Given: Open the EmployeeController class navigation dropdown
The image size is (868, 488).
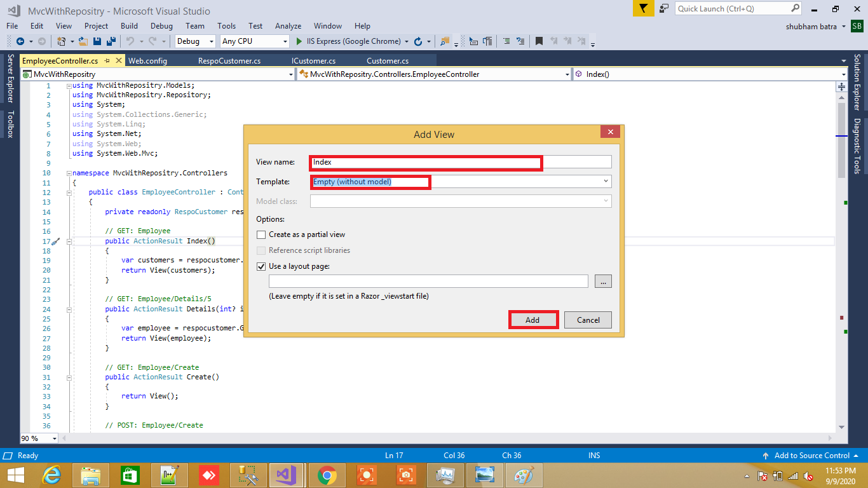Looking at the screenshot, I should pos(567,74).
